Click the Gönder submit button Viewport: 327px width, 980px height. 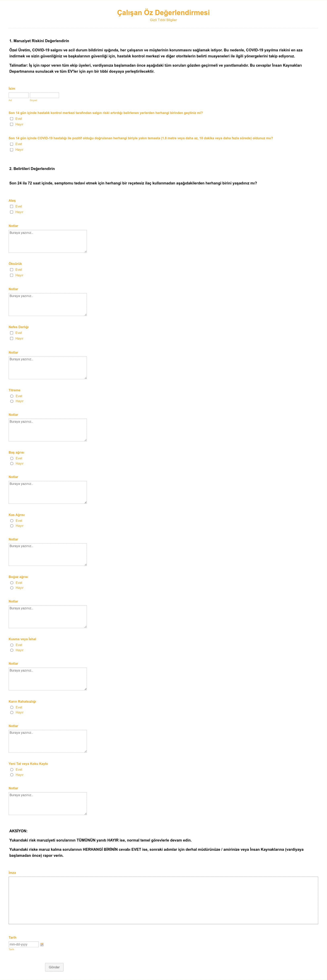[54, 967]
